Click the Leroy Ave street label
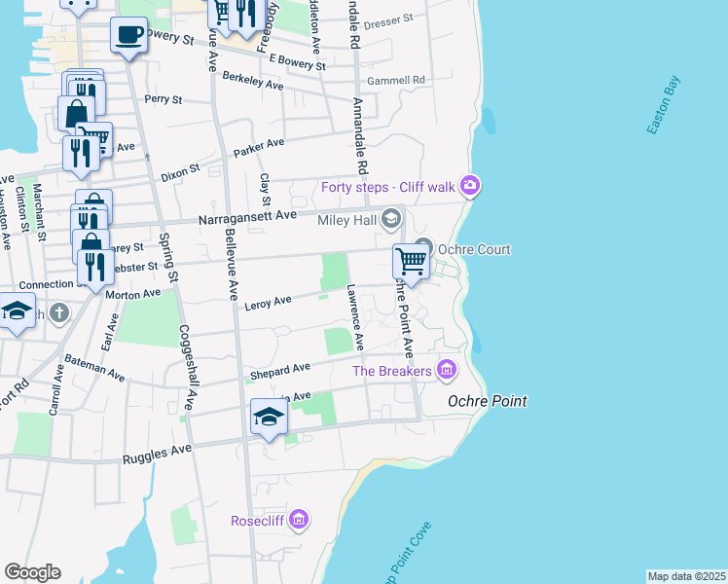The height and width of the screenshot is (584, 728). 268,303
